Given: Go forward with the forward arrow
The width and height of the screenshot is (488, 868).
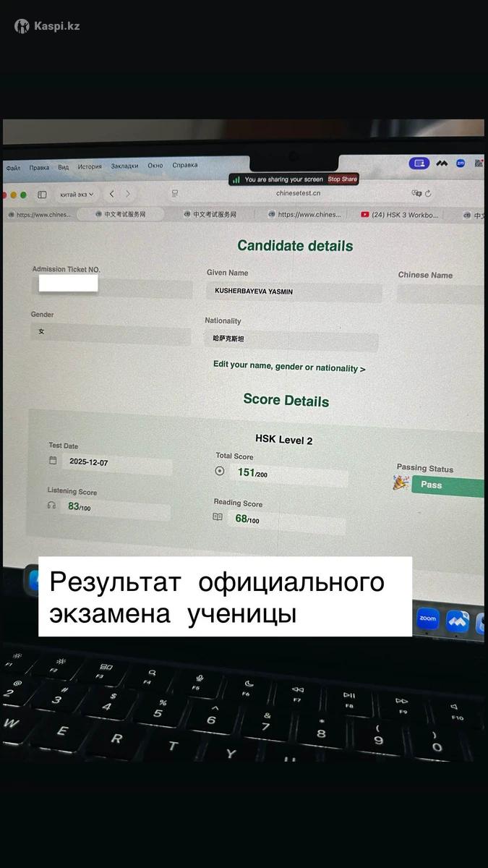Looking at the screenshot, I should [128, 194].
